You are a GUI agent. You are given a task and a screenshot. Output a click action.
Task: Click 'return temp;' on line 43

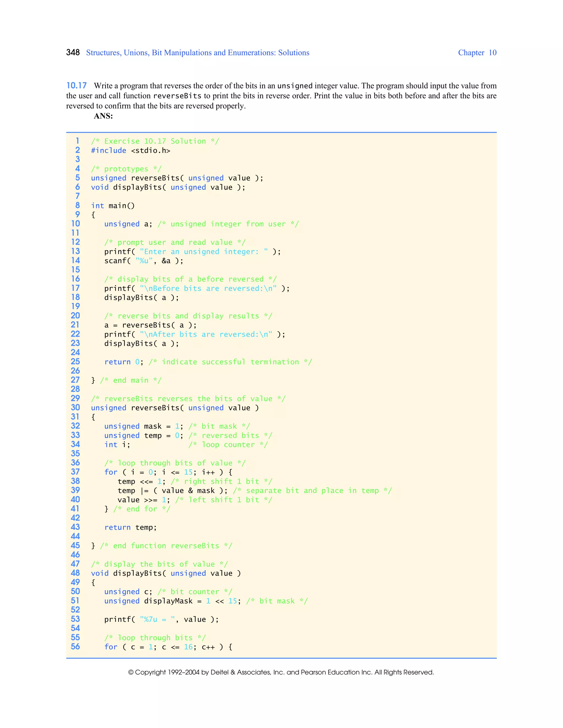(x=130, y=527)
